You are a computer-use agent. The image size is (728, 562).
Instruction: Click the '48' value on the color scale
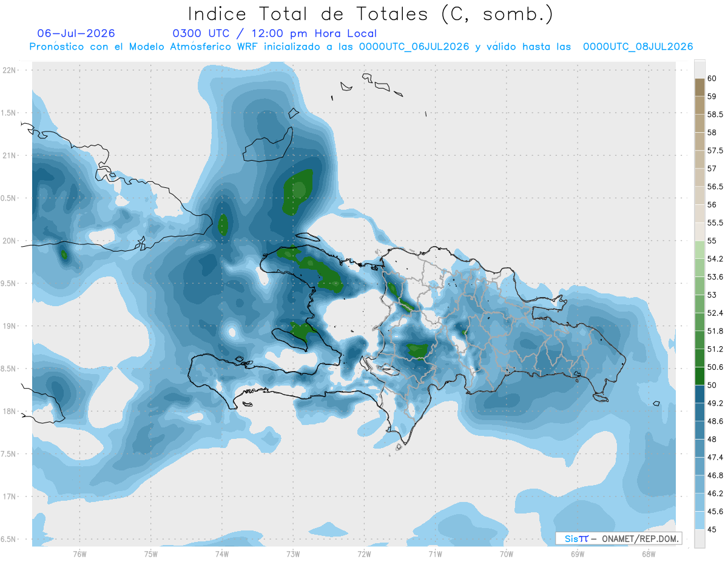click(x=712, y=439)
